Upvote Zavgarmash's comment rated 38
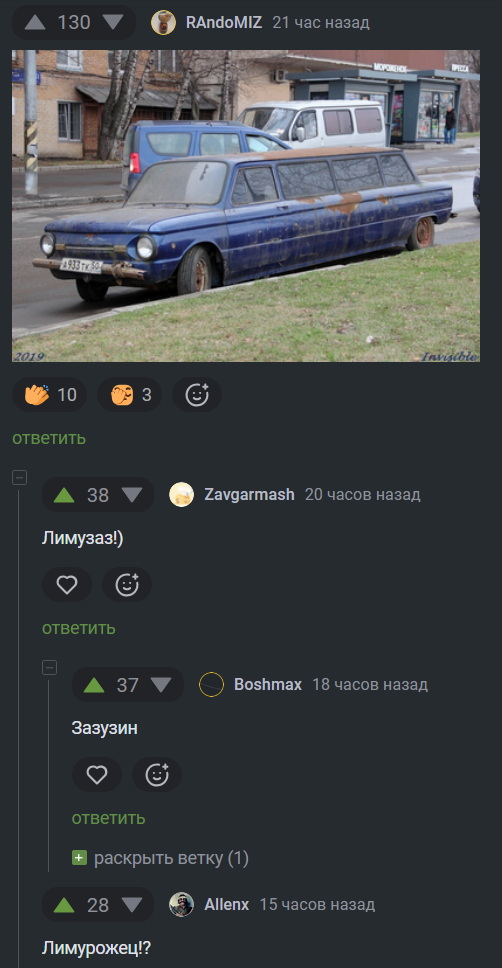Viewport: 502px width, 968px height. [64, 495]
